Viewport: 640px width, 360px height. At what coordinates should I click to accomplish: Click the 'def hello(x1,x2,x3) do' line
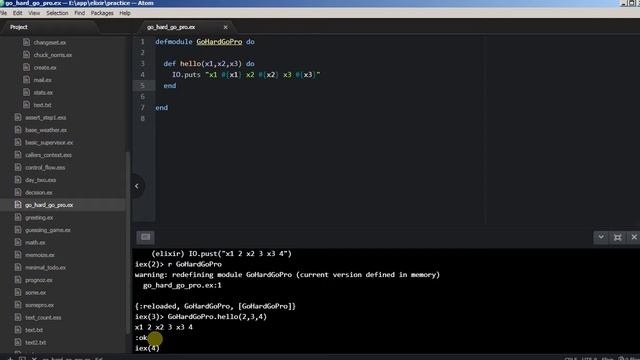209,64
